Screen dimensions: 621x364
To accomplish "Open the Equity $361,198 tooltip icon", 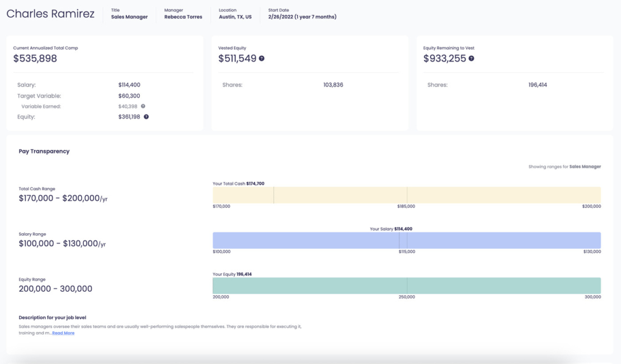I will click(x=146, y=117).
